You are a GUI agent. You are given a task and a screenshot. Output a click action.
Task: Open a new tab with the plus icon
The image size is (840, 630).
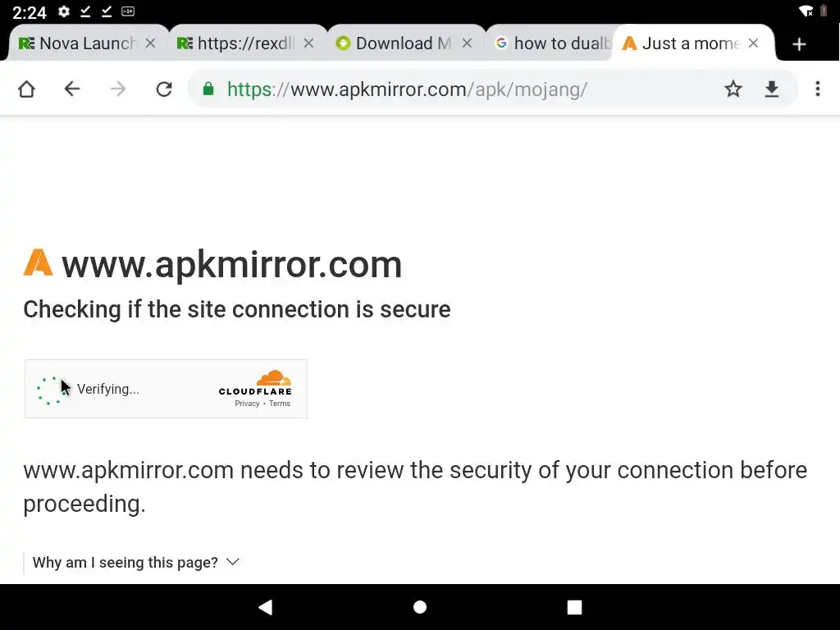(799, 44)
